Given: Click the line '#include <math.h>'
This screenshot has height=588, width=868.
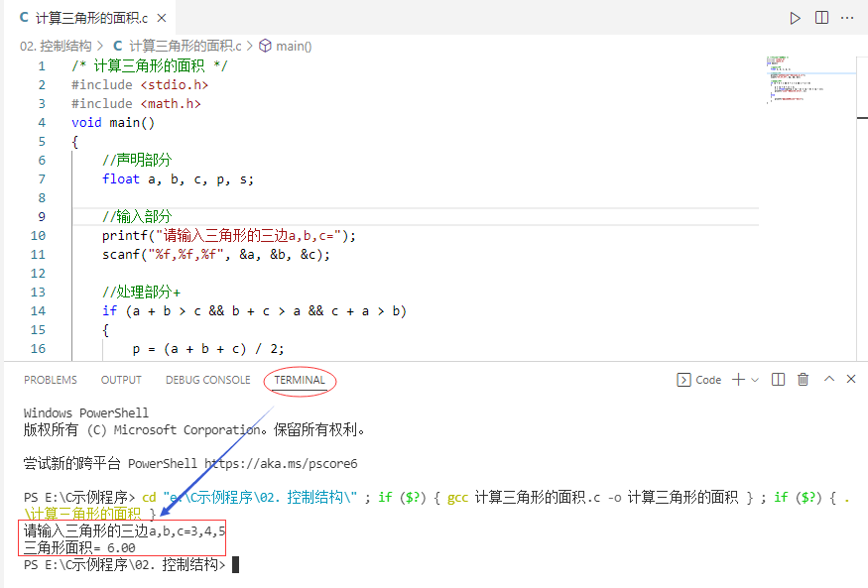Looking at the screenshot, I should (136, 104).
